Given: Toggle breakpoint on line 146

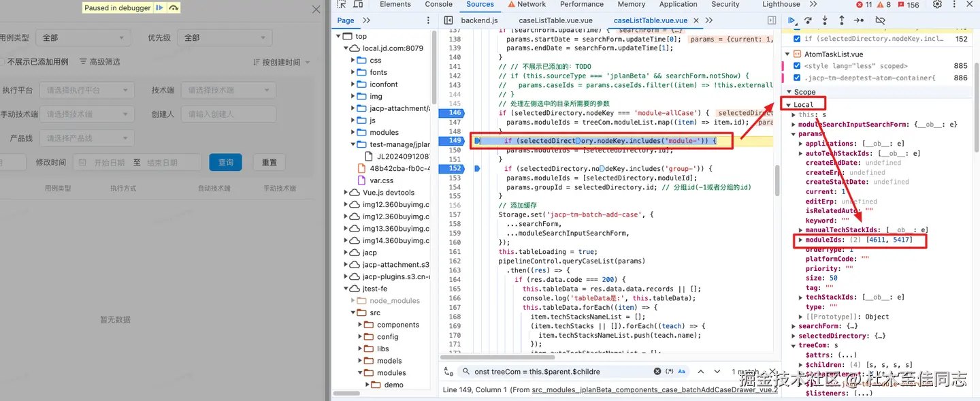Looking at the screenshot, I should coord(451,113).
